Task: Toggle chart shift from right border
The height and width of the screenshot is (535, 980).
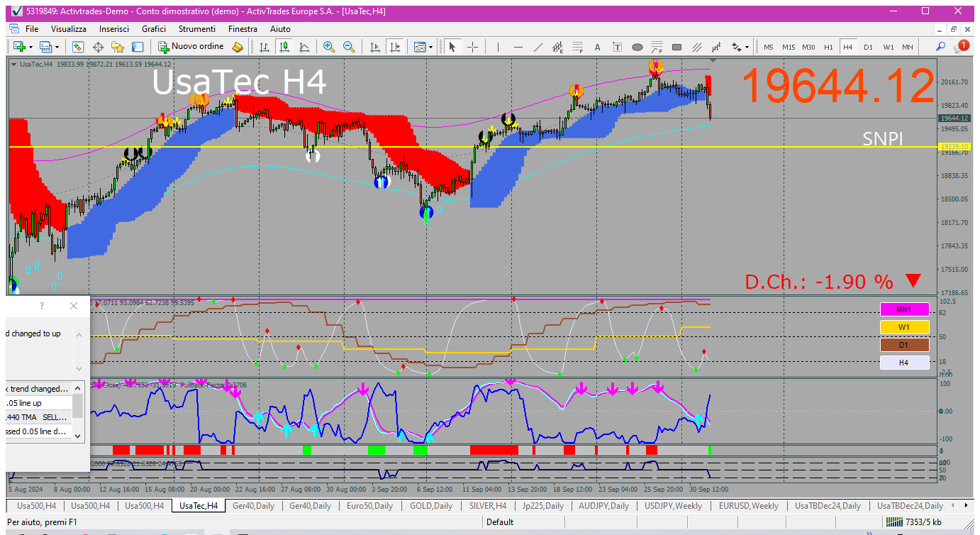Action: [x=395, y=47]
